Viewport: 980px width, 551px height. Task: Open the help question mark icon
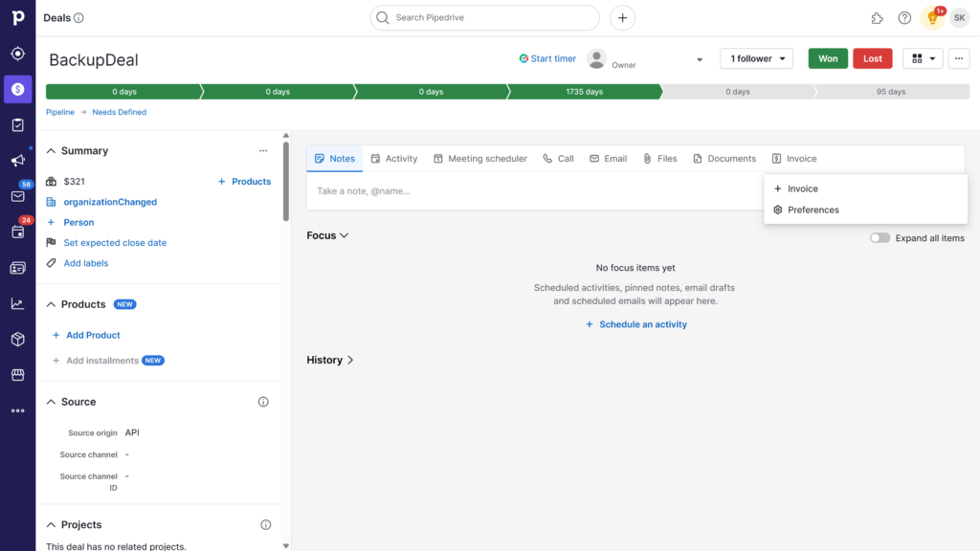(x=904, y=18)
